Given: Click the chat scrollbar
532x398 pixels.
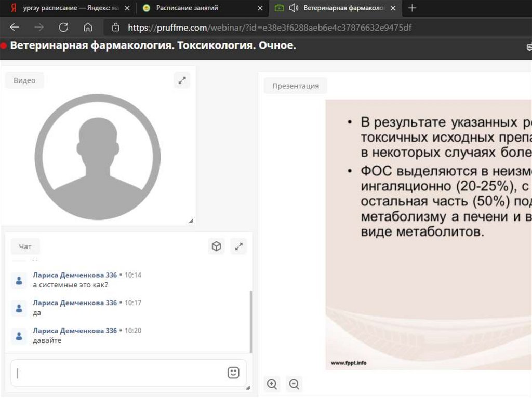Looking at the screenshot, I should (251, 322).
